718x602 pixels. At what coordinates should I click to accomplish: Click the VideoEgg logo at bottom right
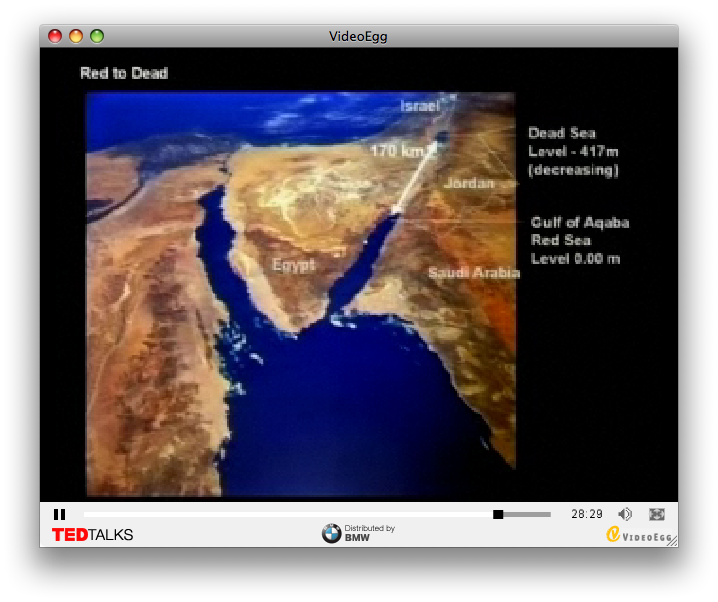click(638, 535)
